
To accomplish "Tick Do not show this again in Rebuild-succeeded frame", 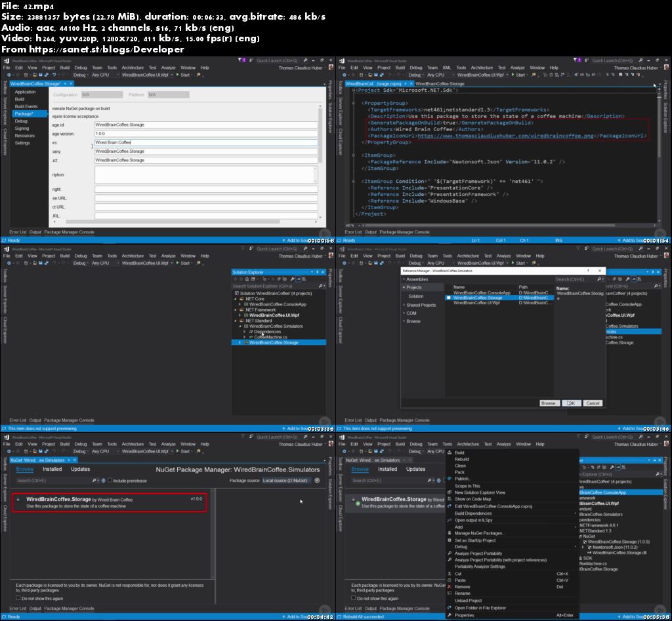I will point(353,598).
